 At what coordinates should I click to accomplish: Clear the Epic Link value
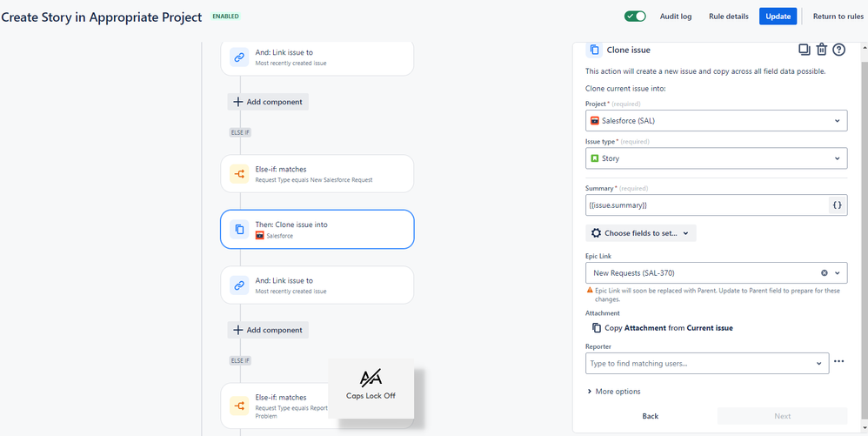tap(825, 272)
